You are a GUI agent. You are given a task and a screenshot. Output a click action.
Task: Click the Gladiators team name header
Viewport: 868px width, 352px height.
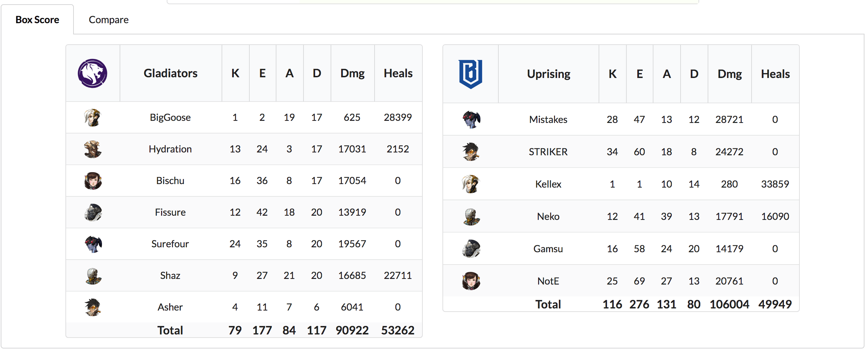coord(171,73)
